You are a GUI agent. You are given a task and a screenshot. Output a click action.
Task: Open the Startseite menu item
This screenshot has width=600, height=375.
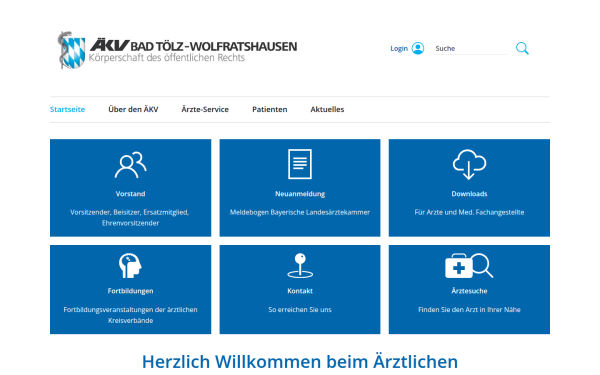(67, 109)
